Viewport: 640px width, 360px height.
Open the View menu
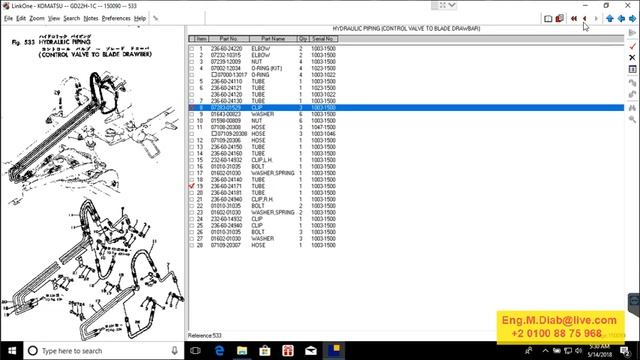click(54, 18)
